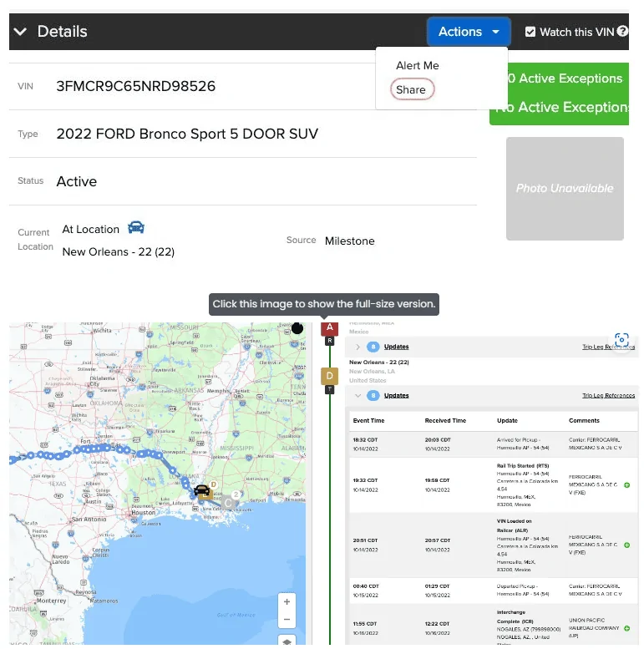
Task: Click the Milestone source value
Action: (x=350, y=241)
